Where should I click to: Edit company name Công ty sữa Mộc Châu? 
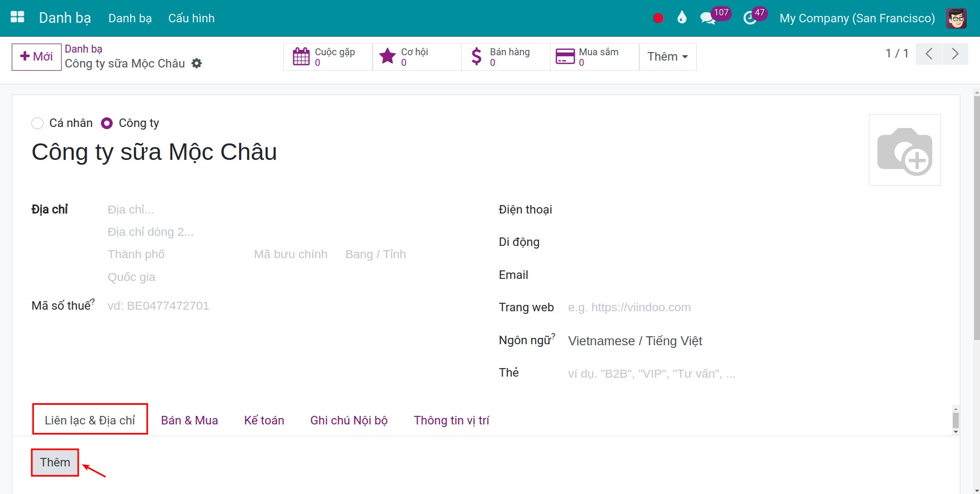coord(154,152)
